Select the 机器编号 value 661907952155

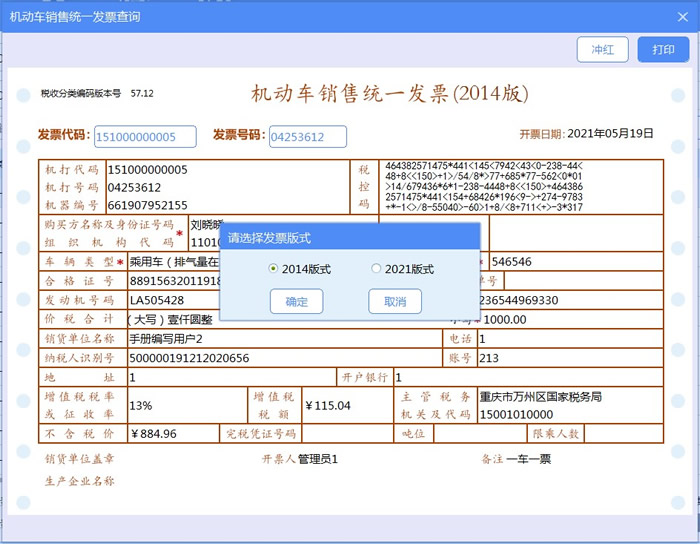147,205
